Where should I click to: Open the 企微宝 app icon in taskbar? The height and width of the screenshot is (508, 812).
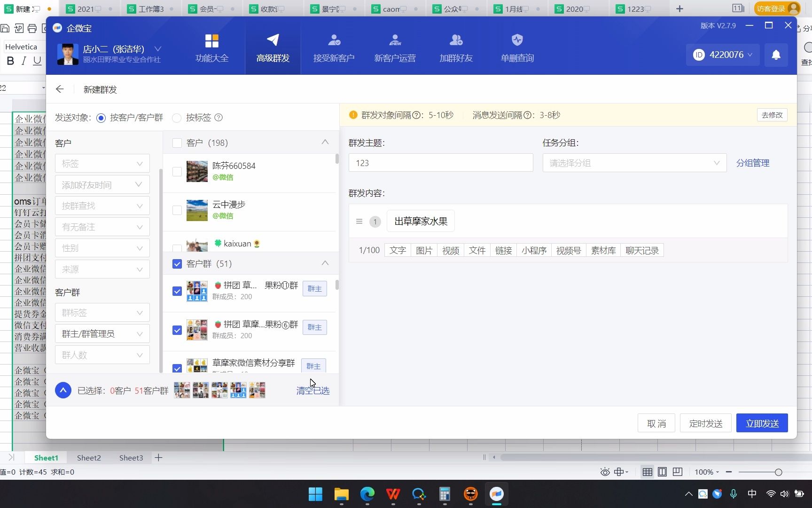(496, 494)
